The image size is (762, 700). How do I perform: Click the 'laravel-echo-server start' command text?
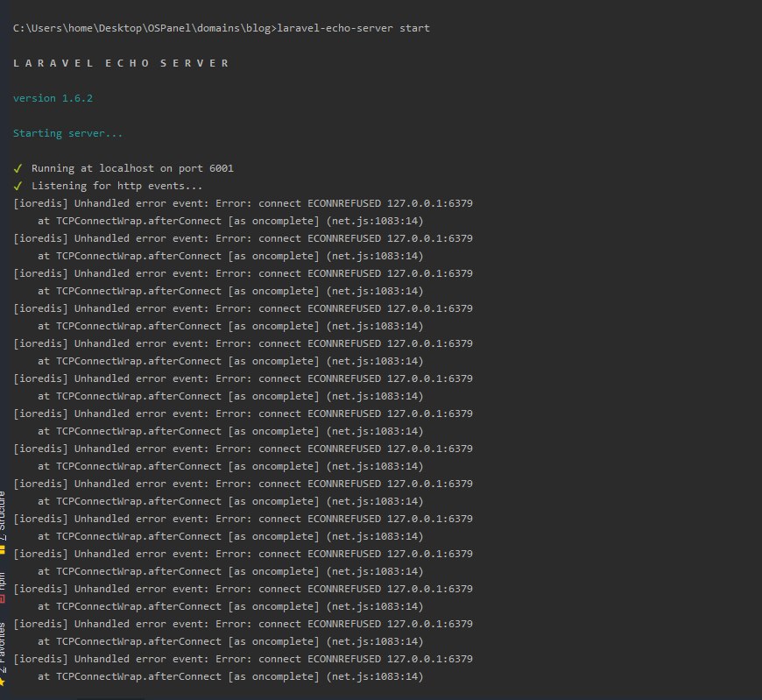pyautogui.click(x=353, y=28)
